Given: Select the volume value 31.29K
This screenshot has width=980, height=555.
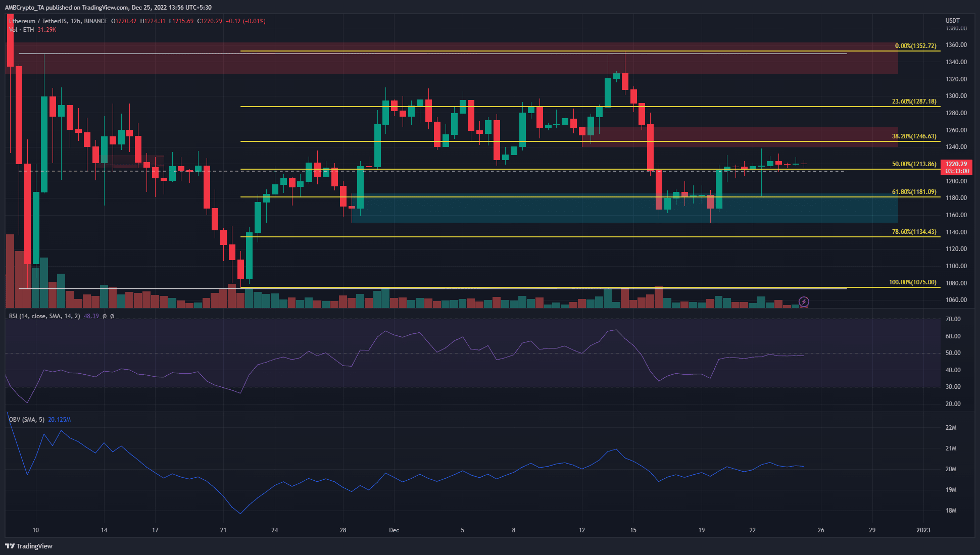Looking at the screenshot, I should 47,30.
